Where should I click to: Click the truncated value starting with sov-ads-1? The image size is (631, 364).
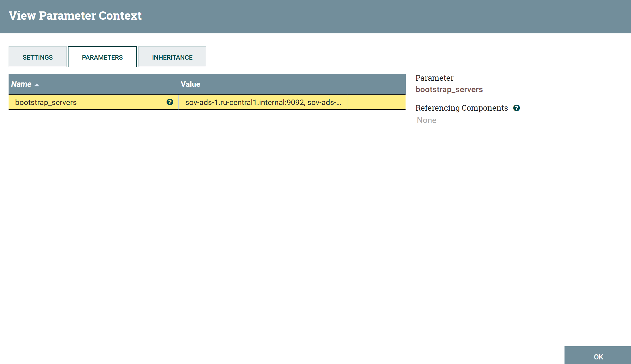263,102
